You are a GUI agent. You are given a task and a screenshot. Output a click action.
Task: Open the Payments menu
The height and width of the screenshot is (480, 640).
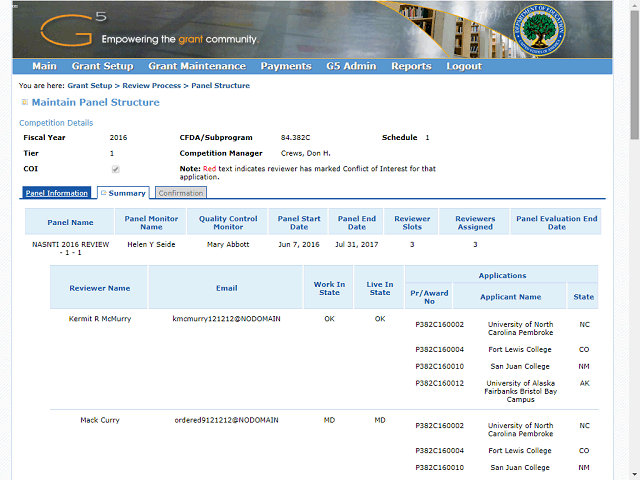[286, 66]
